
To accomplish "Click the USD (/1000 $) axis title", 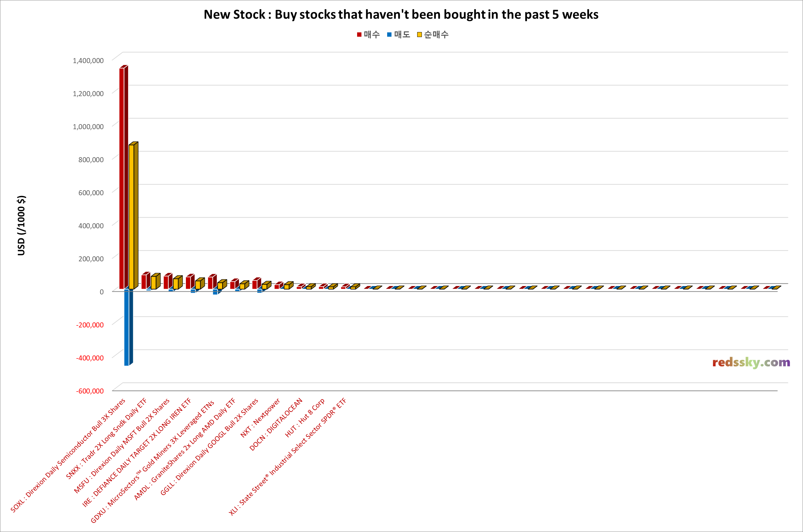I will pyautogui.click(x=21, y=226).
